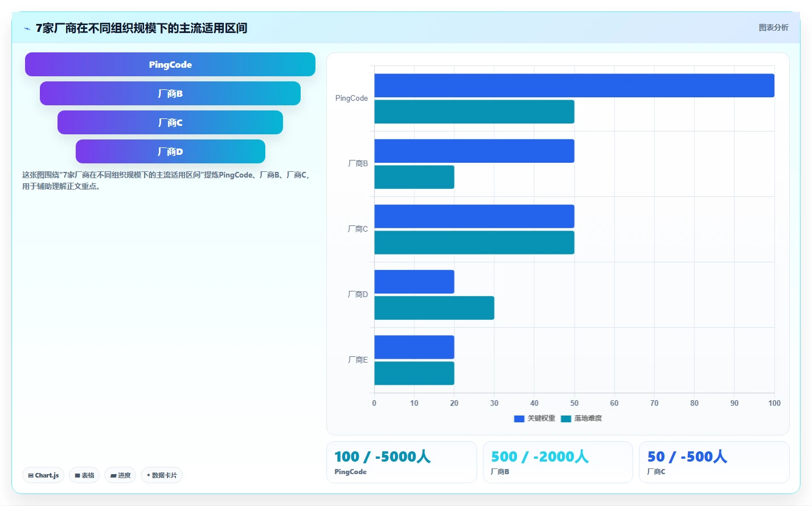This screenshot has width=812, height=506.
Task: Click 厂商E blue 关键权重 bar
Action: tap(414, 347)
